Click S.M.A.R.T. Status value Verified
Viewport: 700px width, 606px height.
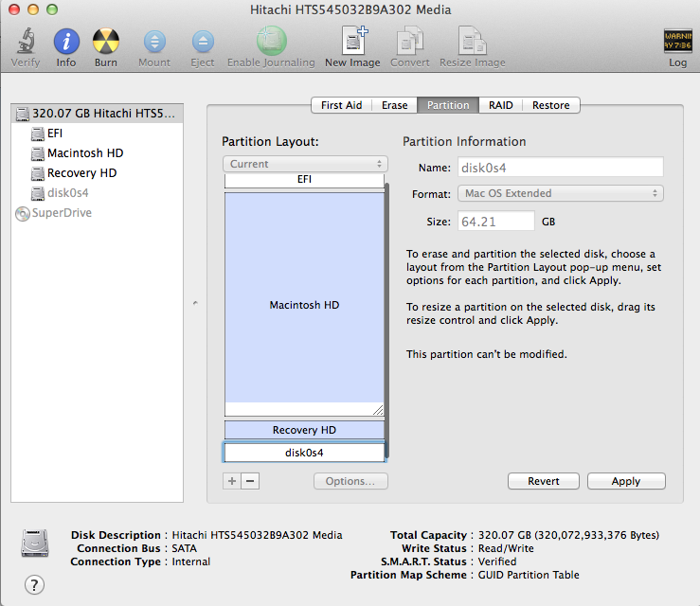click(x=497, y=561)
